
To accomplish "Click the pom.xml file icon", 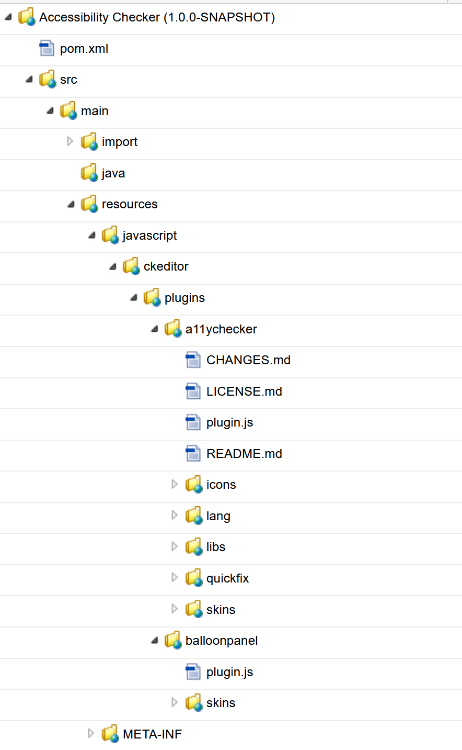I will tap(47, 48).
